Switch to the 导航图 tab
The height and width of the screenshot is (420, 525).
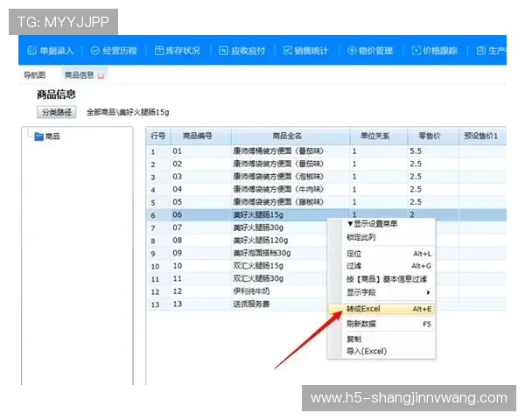tap(34, 75)
